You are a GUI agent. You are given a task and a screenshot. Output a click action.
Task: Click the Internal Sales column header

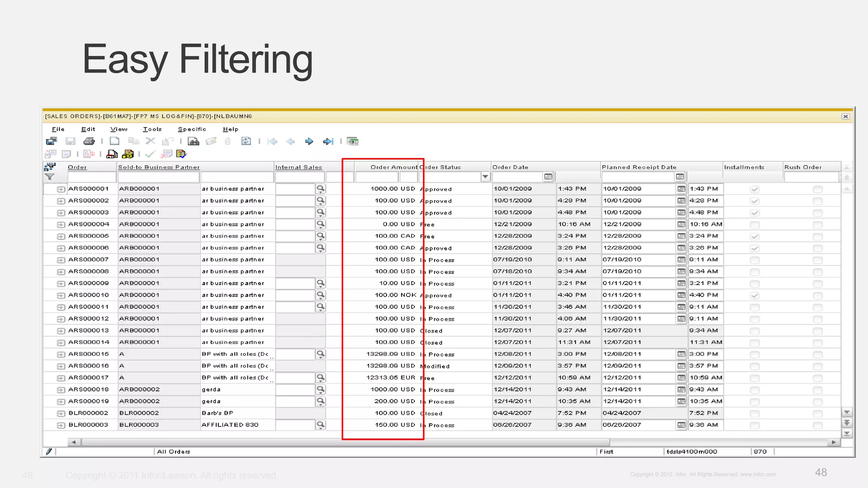pos(298,167)
